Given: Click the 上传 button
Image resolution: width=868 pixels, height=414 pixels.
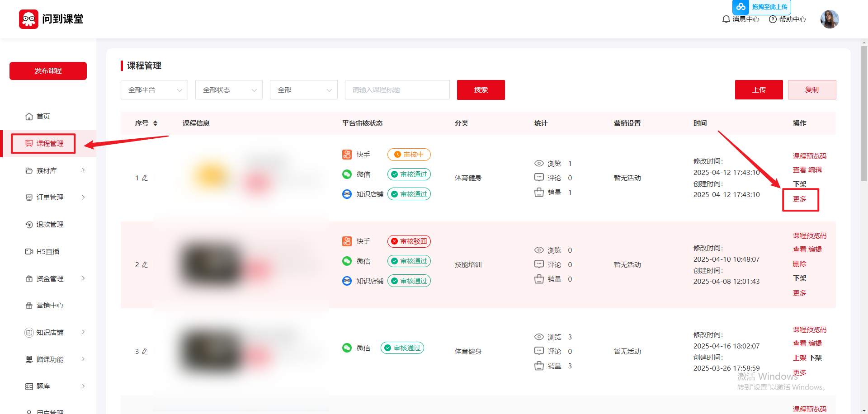Looking at the screenshot, I should pyautogui.click(x=759, y=90).
